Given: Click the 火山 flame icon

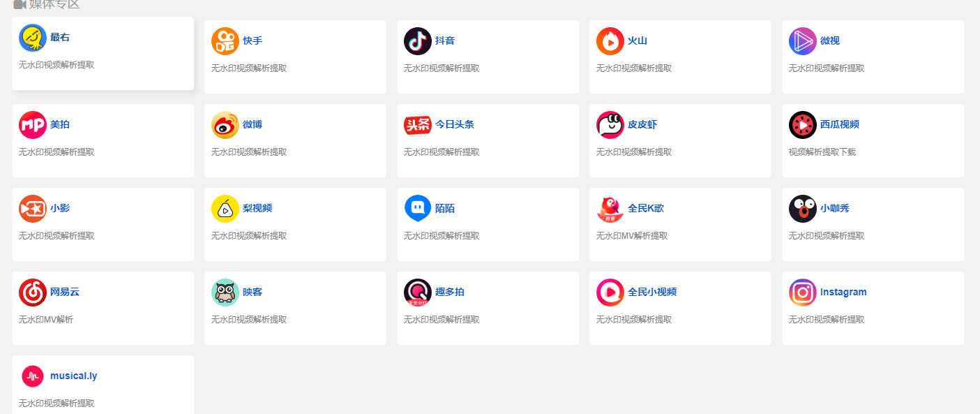Looking at the screenshot, I should pyautogui.click(x=610, y=41).
